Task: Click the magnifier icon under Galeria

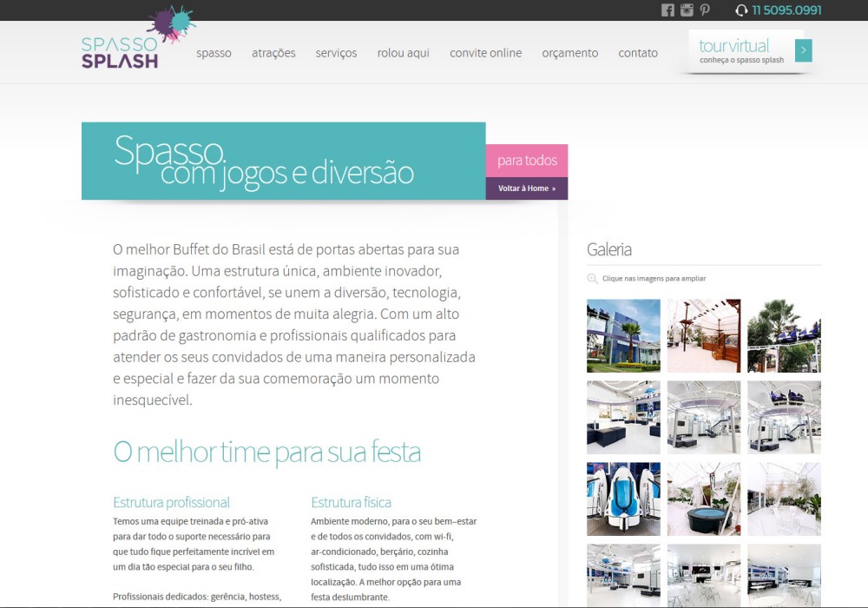Action: 592,279
